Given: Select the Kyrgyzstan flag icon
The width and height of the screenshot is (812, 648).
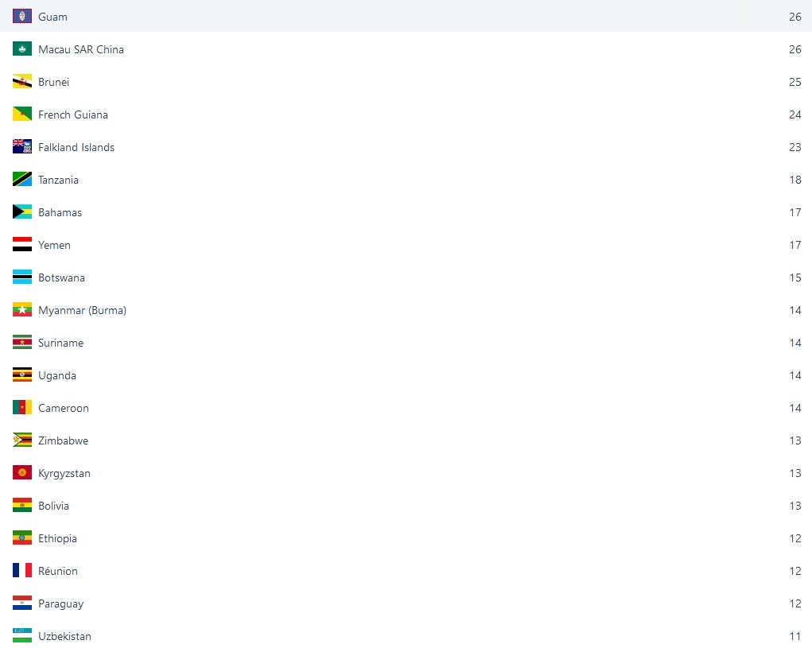Looking at the screenshot, I should point(22,473).
